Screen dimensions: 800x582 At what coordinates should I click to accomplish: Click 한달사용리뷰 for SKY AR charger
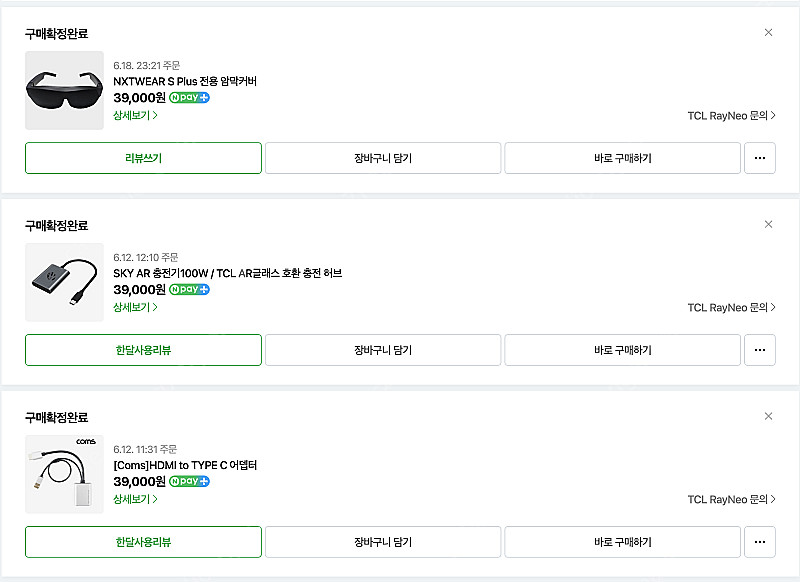click(143, 350)
